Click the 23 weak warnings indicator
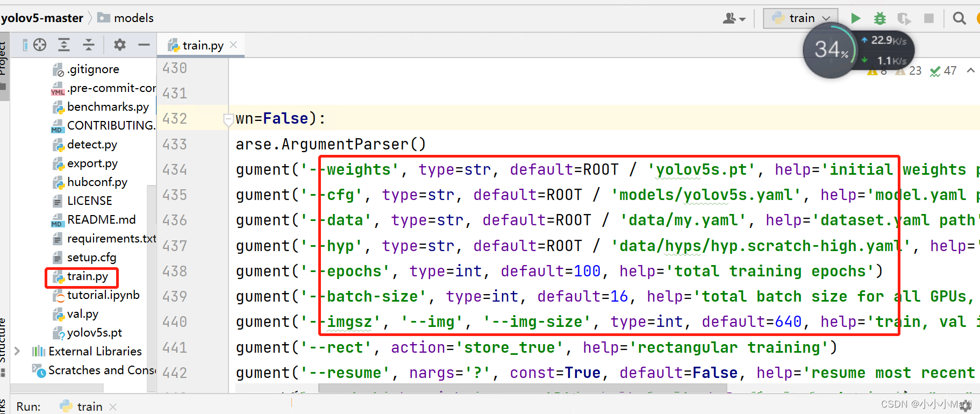The image size is (980, 414). [x=909, y=71]
